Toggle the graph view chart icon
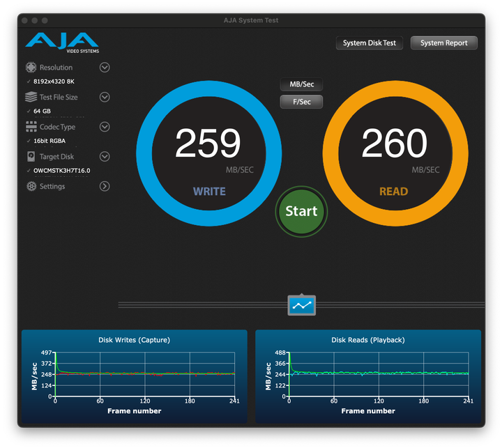The height and width of the screenshot is (448, 502). pos(301,305)
